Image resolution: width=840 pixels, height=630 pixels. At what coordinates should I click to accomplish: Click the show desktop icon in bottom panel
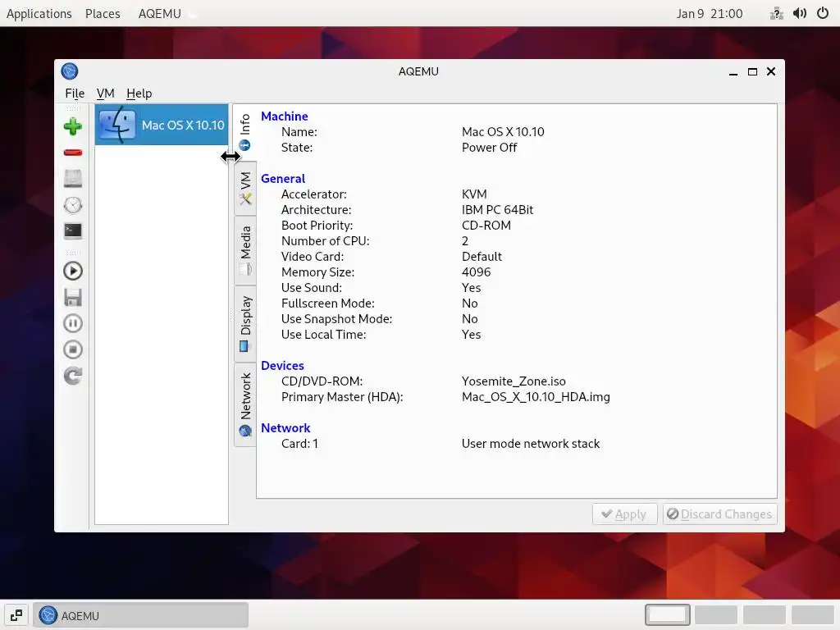[x=16, y=615]
